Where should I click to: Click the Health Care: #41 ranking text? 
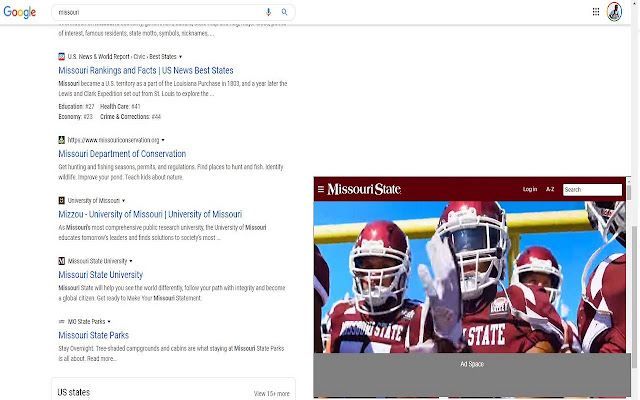[x=120, y=107]
